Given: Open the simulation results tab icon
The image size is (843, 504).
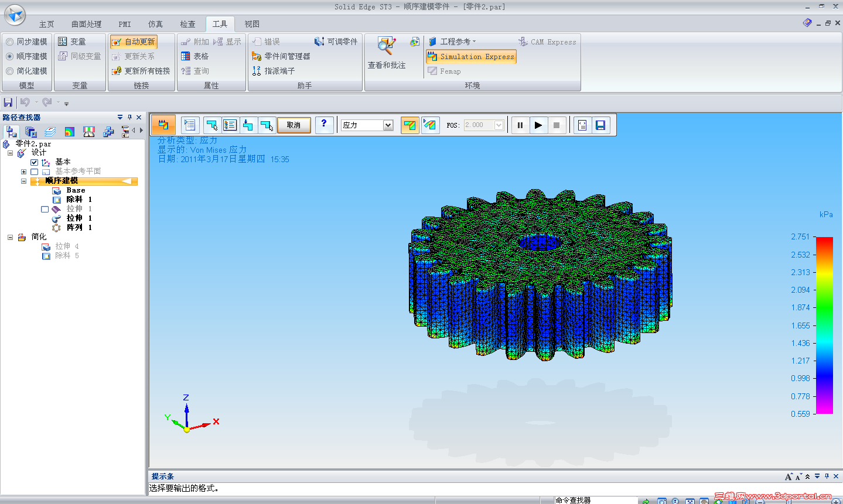Looking at the screenshot, I should (x=70, y=132).
